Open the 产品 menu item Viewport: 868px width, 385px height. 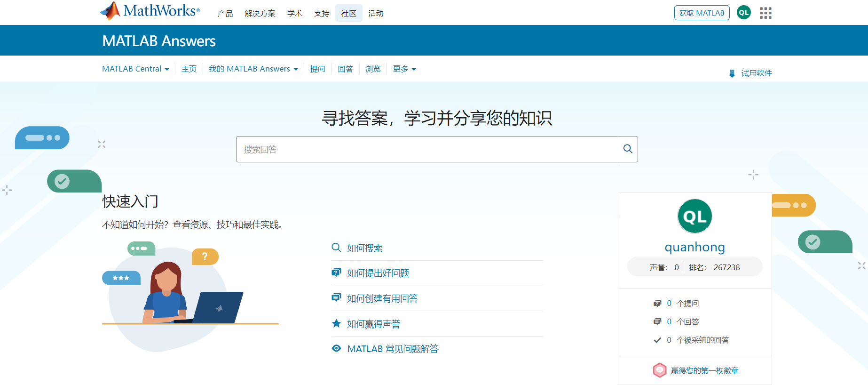(225, 14)
